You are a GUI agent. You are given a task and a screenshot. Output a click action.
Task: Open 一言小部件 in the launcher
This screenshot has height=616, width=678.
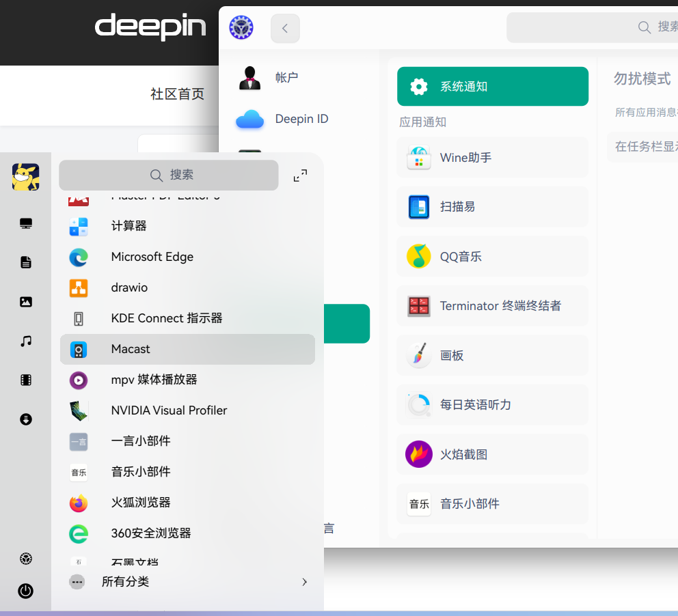coord(187,441)
